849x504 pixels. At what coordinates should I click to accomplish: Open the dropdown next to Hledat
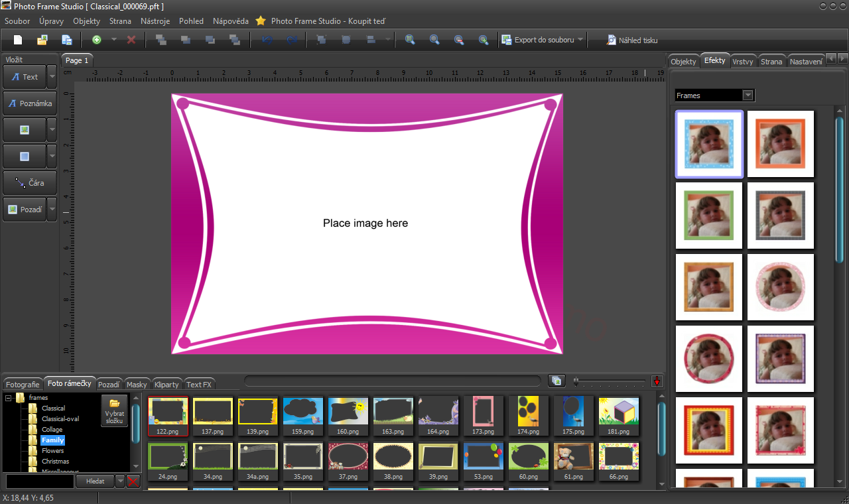click(x=120, y=481)
